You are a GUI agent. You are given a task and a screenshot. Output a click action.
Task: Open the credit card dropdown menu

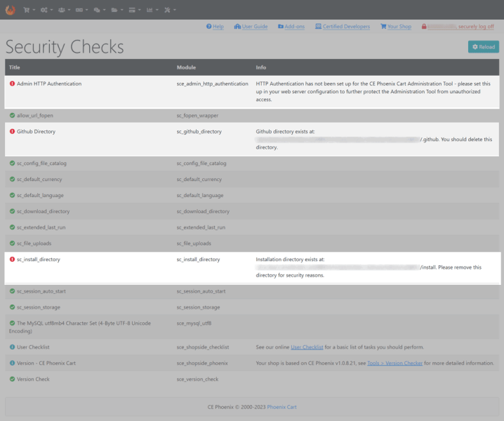pos(135,10)
